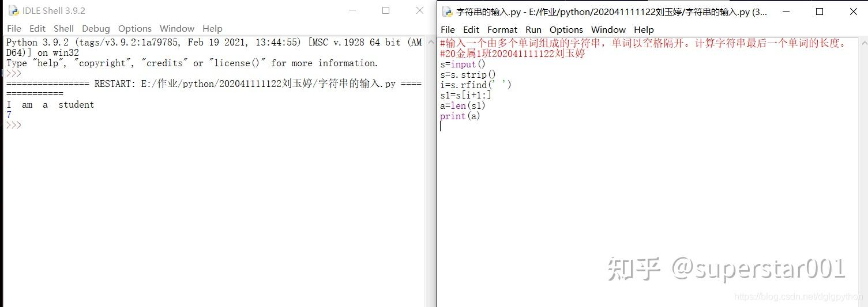Open the editor's Help menu
868x307 pixels.
pyautogui.click(x=644, y=29)
